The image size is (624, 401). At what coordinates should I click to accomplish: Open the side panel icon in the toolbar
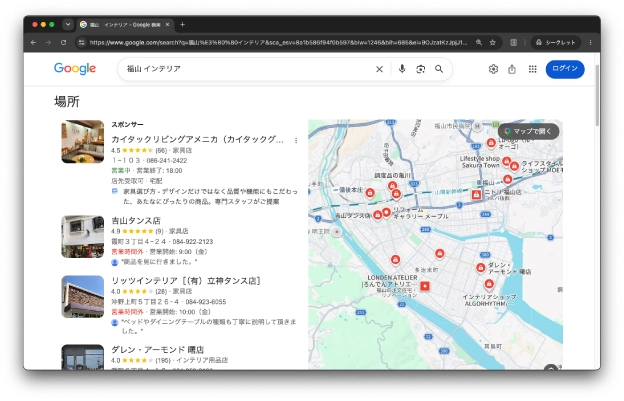point(514,42)
